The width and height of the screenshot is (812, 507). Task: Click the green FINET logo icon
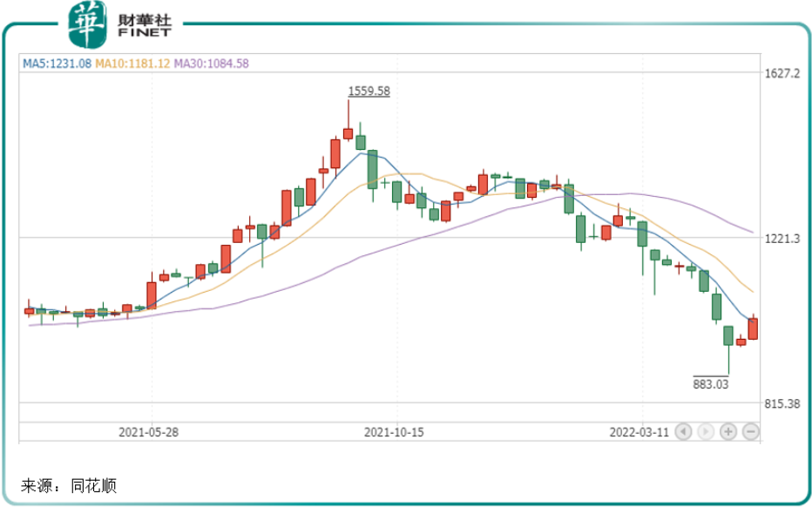pos(89,24)
